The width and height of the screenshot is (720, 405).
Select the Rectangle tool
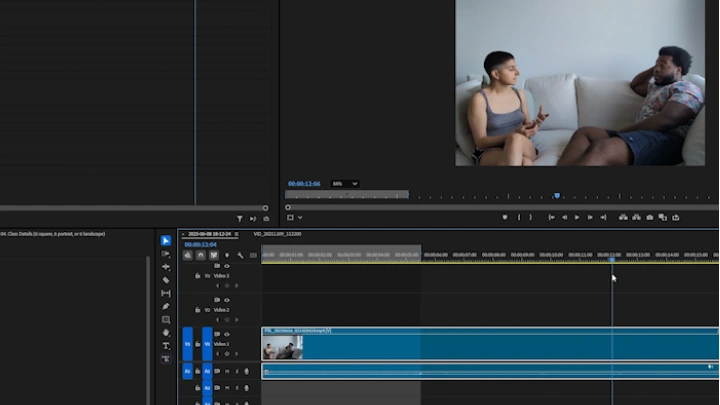pos(166,320)
